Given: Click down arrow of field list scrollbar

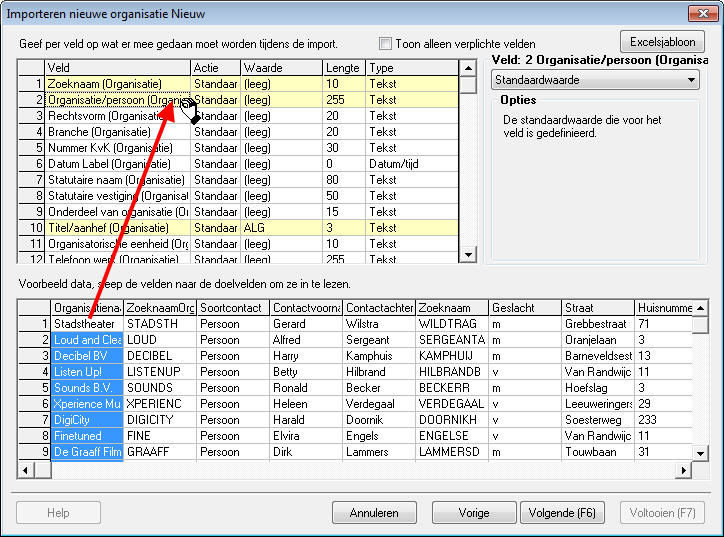Looking at the screenshot, I should [468, 254].
